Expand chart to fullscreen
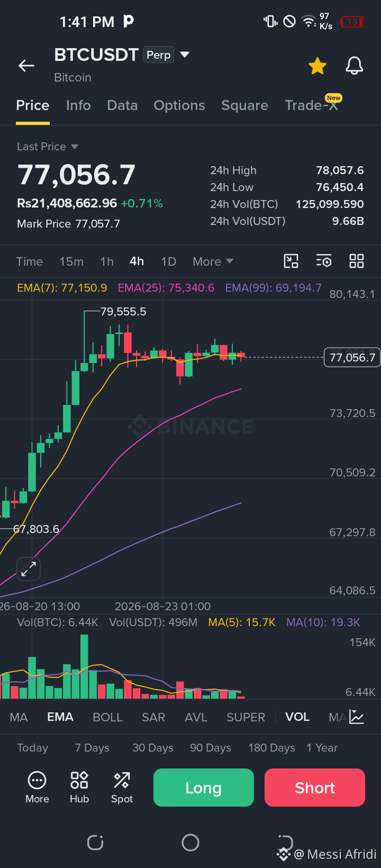The width and height of the screenshot is (381, 868). coord(29,569)
